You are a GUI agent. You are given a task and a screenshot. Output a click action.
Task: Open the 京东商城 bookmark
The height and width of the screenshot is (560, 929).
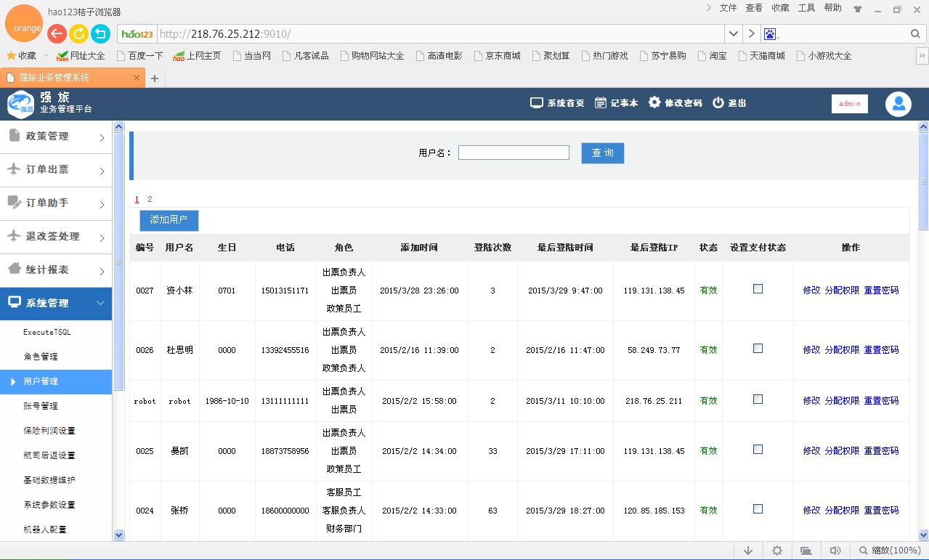click(497, 55)
